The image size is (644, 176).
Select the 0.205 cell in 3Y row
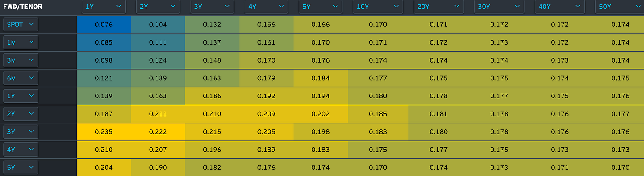click(267, 132)
